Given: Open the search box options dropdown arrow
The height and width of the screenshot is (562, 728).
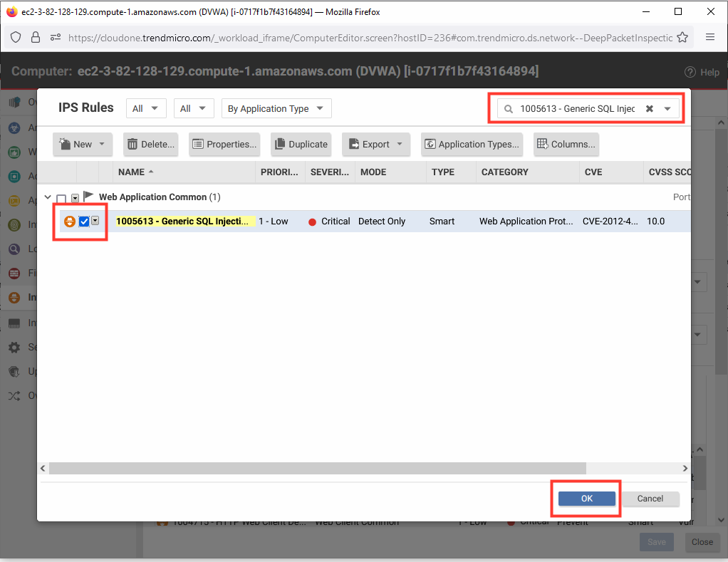Looking at the screenshot, I should coord(667,108).
